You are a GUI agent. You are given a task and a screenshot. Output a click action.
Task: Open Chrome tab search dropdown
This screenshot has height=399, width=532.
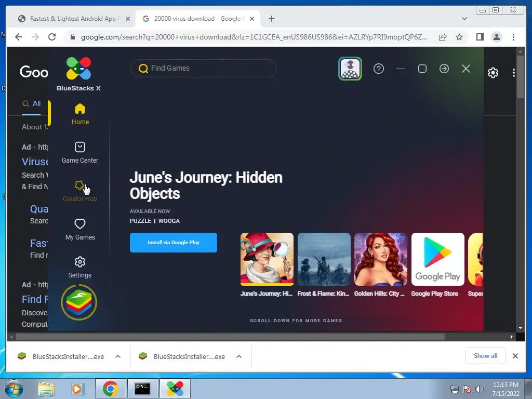(x=464, y=19)
